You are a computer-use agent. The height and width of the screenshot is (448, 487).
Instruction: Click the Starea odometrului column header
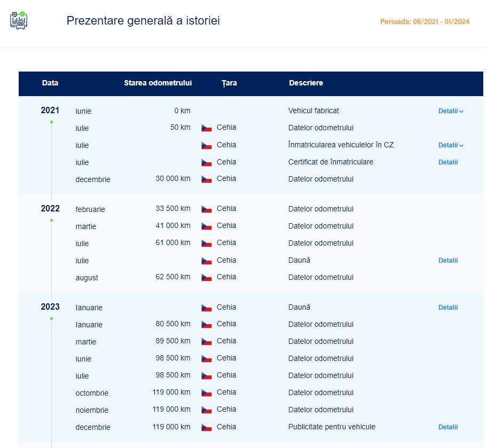[158, 83]
